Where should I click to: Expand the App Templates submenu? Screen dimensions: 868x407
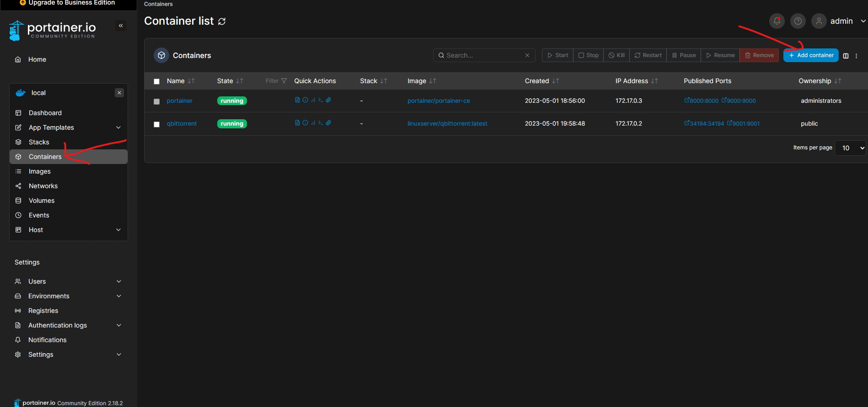[118, 127]
